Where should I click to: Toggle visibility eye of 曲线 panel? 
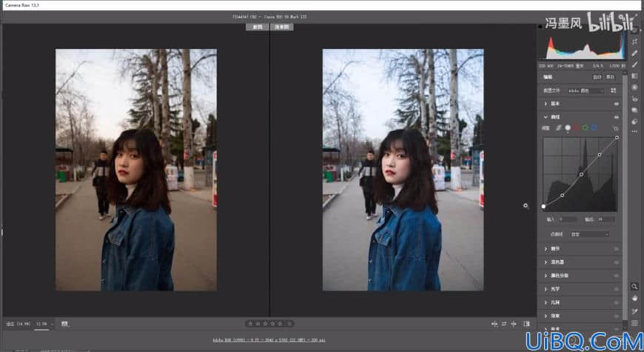616,117
